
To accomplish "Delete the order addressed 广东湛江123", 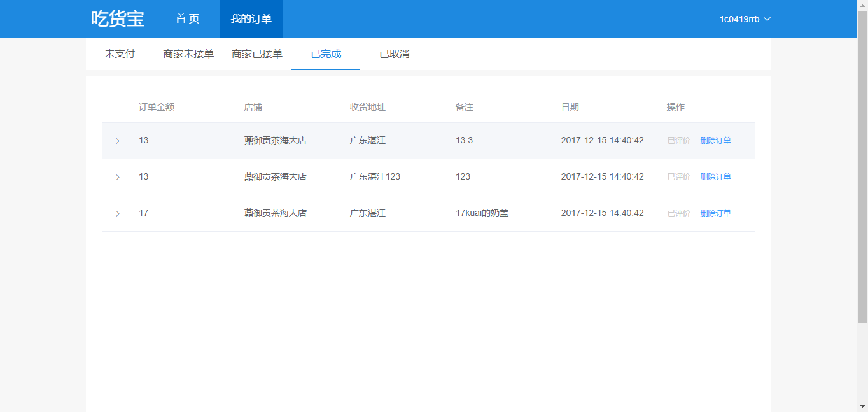I will [x=716, y=177].
